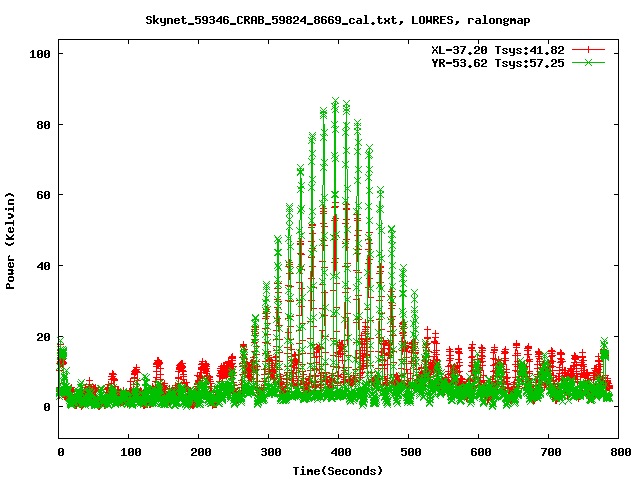The height and width of the screenshot is (480, 640).
Task: Click x-axis tick label 500
Action: [x=411, y=452]
